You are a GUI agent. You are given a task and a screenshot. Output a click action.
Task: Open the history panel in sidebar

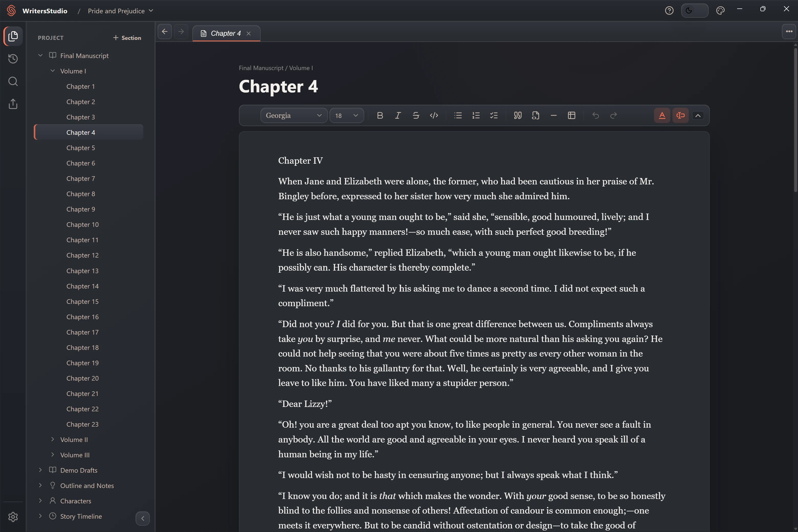click(x=13, y=59)
